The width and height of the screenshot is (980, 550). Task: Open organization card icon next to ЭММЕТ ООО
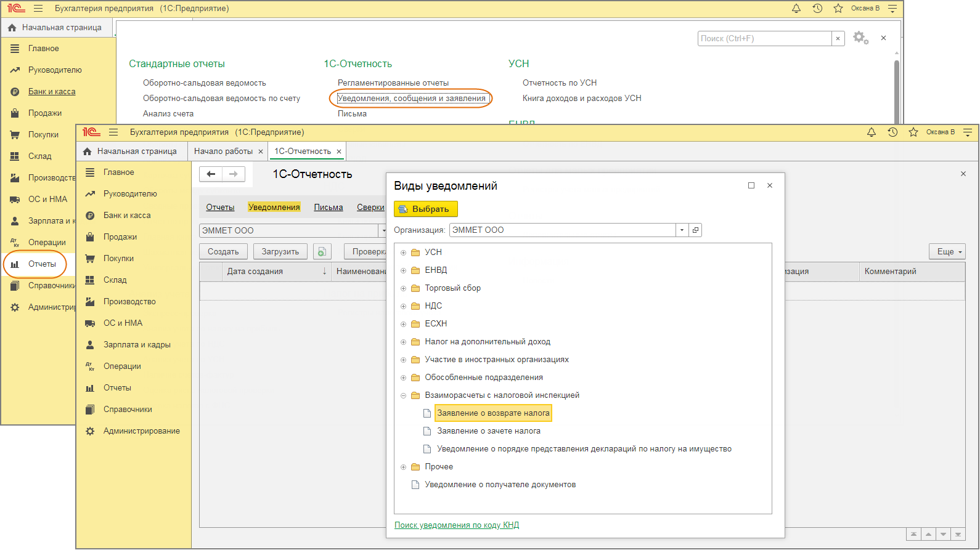695,230
